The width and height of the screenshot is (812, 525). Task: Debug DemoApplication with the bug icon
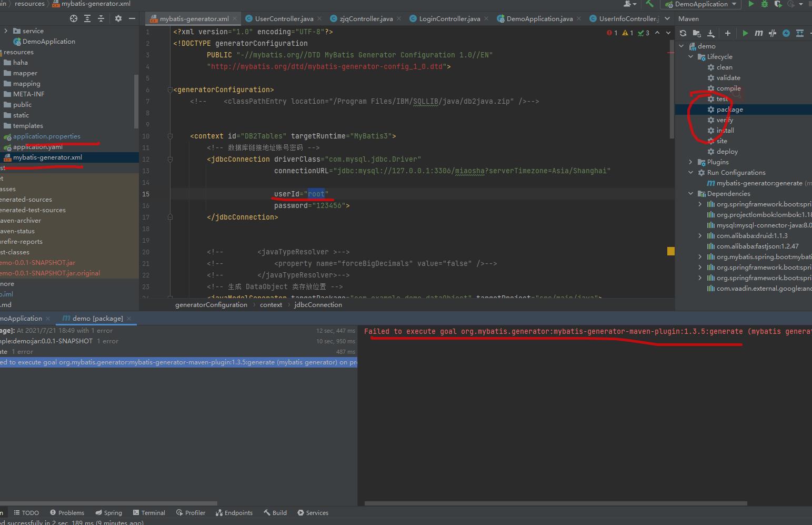click(765, 4)
